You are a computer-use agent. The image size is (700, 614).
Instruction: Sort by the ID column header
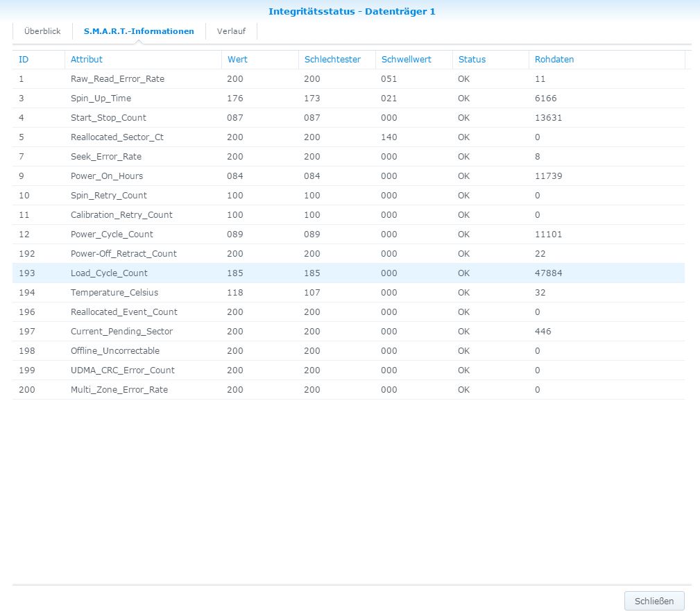(x=38, y=60)
